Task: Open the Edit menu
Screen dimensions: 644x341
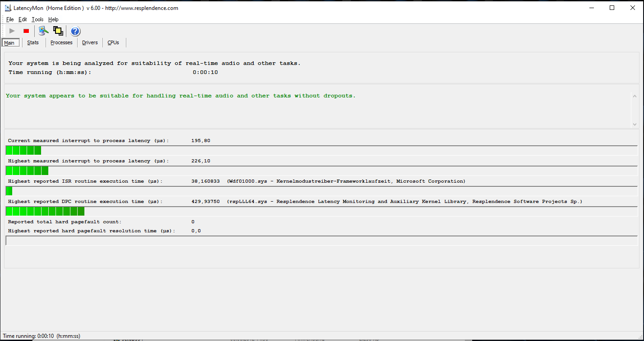Action: (x=23, y=19)
